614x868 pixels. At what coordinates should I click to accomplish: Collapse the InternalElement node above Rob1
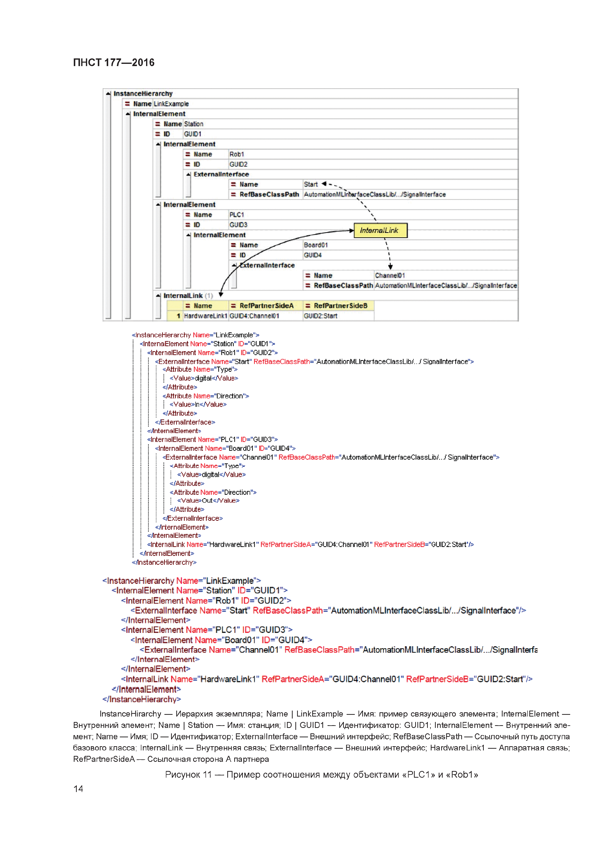(x=158, y=144)
